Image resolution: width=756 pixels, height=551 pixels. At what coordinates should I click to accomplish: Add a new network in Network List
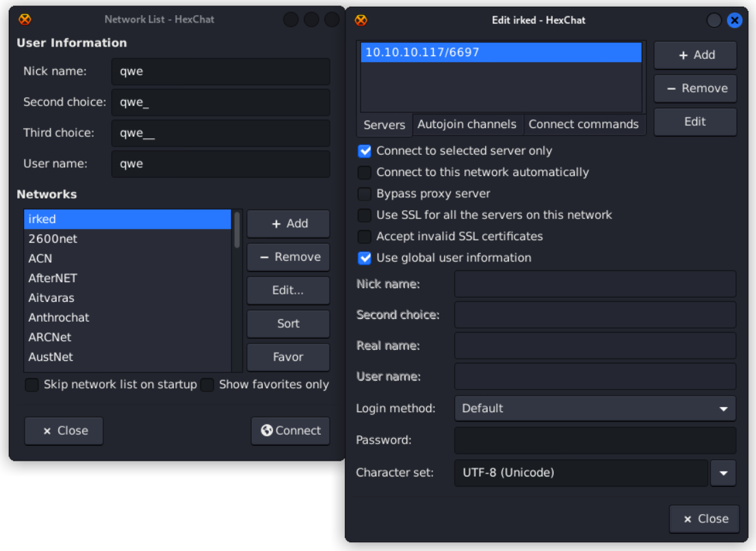pyautogui.click(x=288, y=223)
